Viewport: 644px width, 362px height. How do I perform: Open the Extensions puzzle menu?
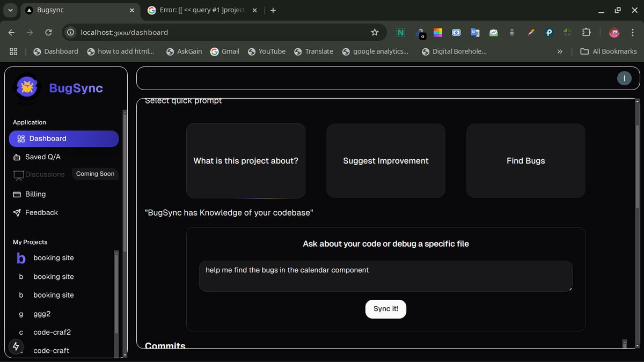coord(586,32)
